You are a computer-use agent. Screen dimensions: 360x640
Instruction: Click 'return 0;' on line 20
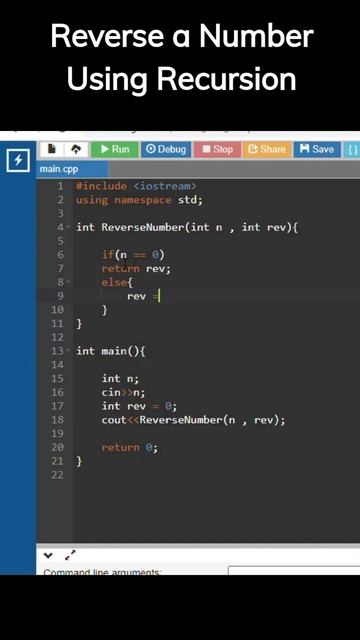coord(130,447)
